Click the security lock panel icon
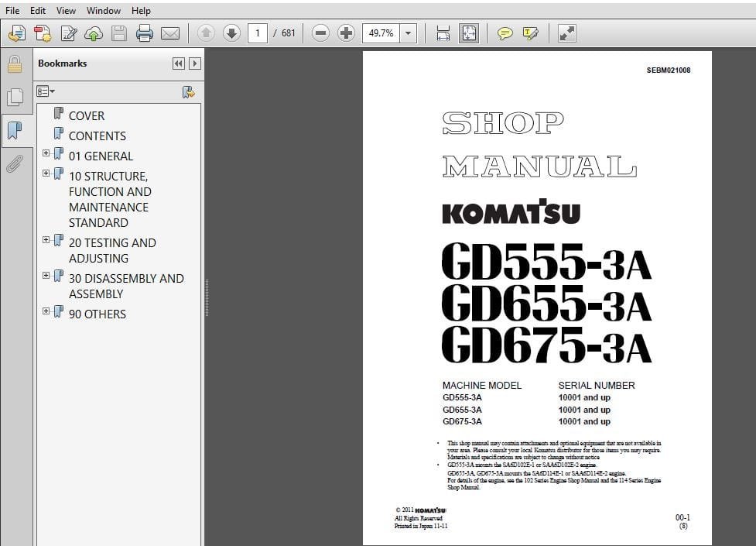756x546 pixels. (15, 64)
